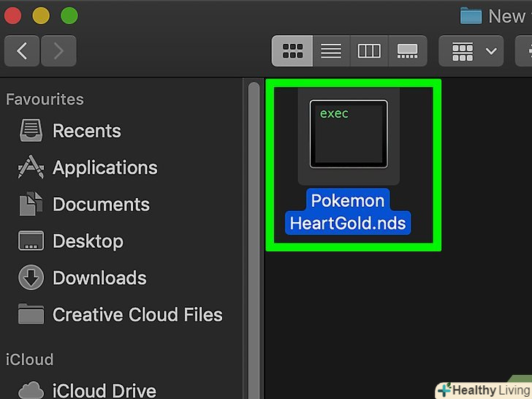Go back with the left chevron button

click(x=22, y=51)
